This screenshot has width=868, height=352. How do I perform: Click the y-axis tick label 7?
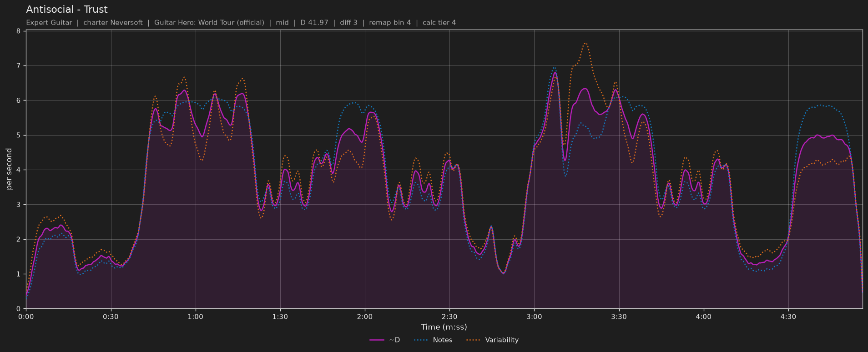(x=19, y=66)
